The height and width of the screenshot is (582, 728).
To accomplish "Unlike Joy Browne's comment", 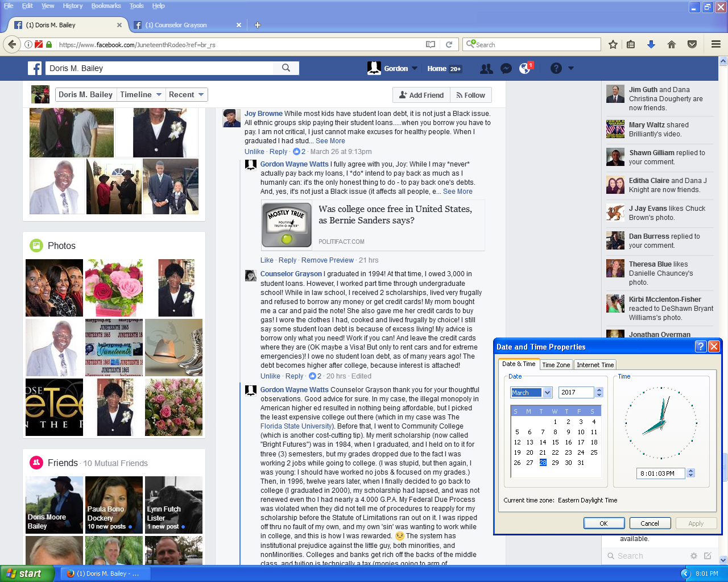I will 254,152.
